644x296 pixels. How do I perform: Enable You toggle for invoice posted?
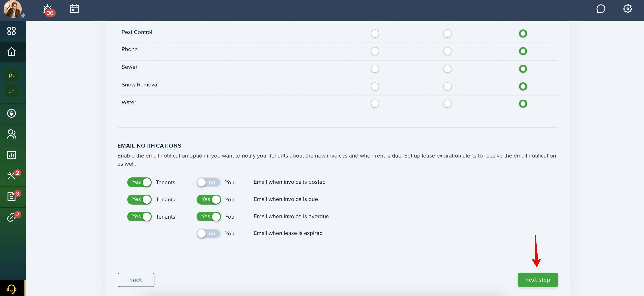tap(209, 182)
